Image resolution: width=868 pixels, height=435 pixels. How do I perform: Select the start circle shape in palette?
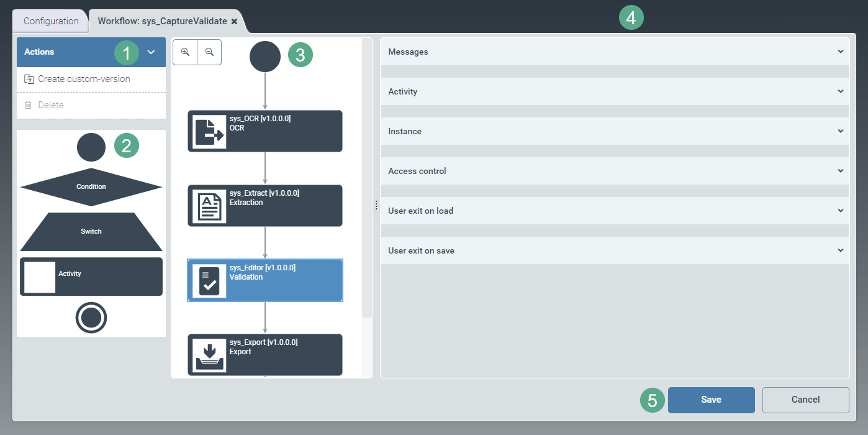(91, 147)
